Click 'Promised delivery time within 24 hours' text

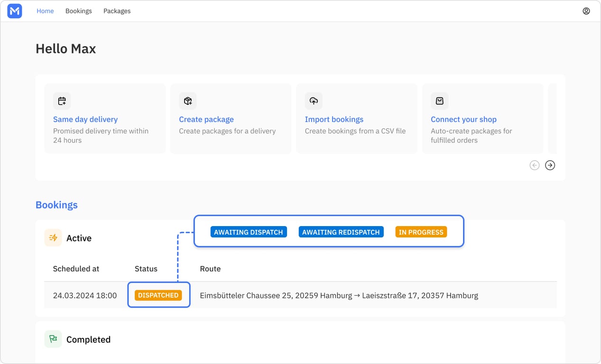click(x=101, y=136)
